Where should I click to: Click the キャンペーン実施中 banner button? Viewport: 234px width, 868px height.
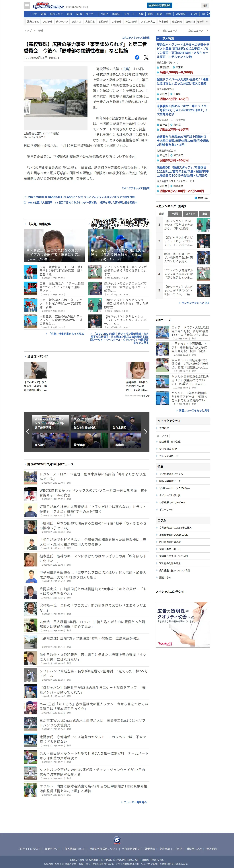click(x=160, y=5)
